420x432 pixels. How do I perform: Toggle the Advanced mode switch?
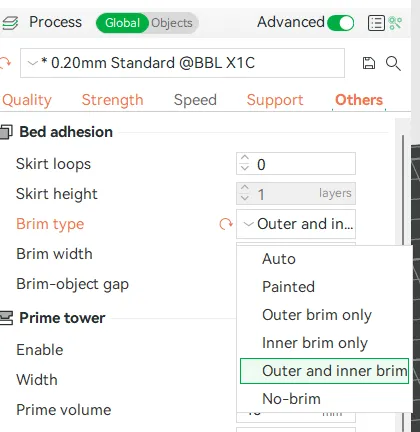[x=340, y=23]
